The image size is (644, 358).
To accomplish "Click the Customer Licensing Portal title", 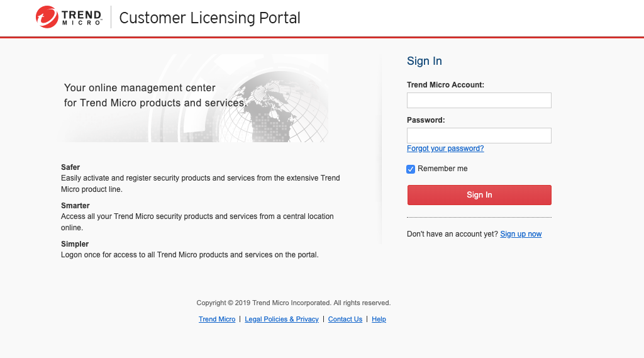I will point(209,18).
